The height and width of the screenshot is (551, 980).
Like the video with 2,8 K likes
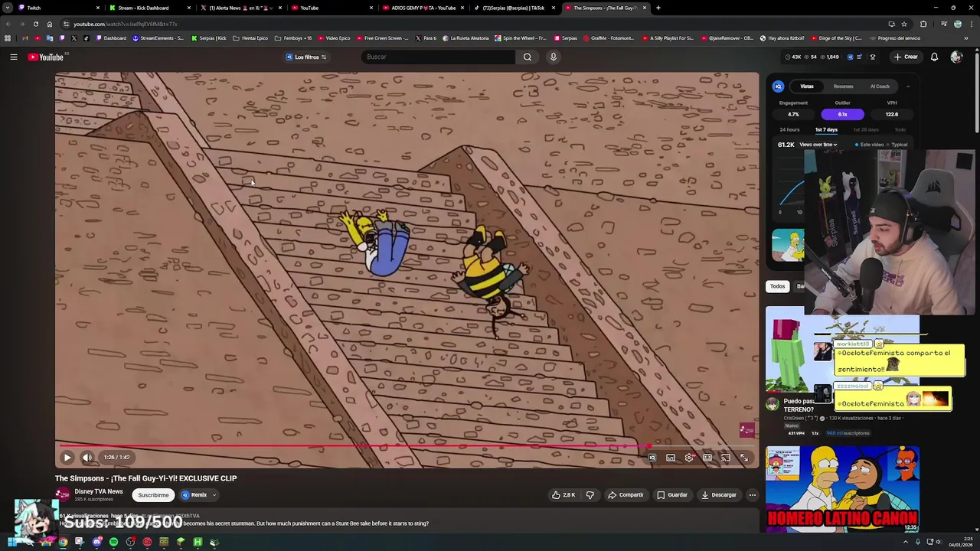tap(563, 495)
